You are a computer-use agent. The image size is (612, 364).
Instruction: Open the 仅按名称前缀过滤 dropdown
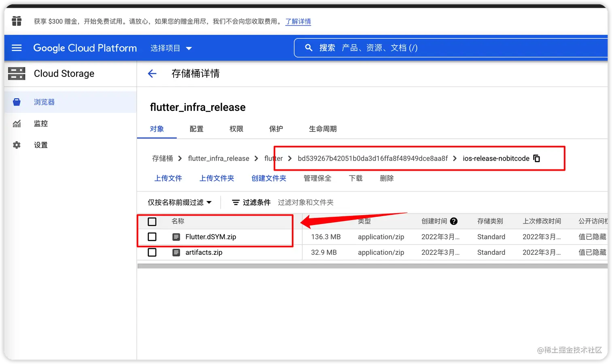point(180,202)
